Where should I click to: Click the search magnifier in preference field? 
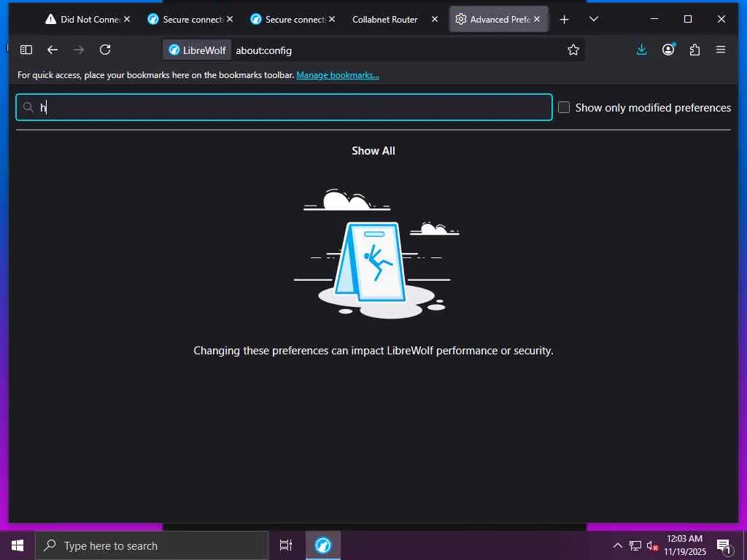[28, 107]
